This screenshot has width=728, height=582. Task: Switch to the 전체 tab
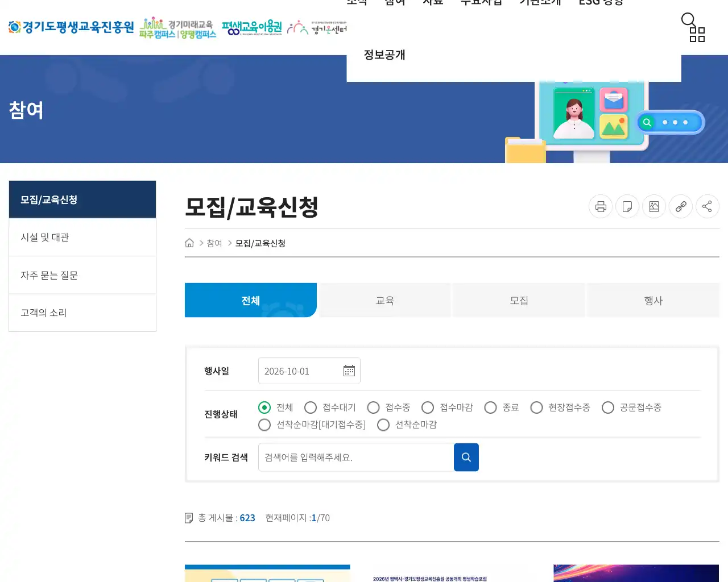point(251,300)
